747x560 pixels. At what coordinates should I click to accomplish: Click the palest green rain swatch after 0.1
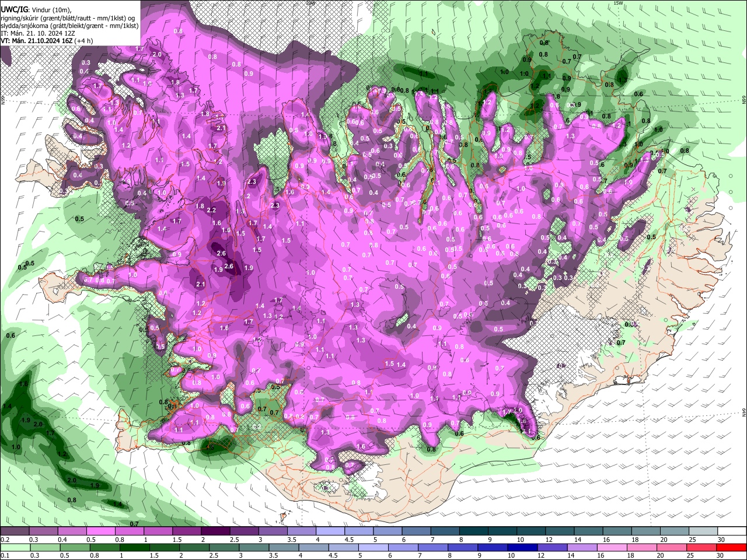15,548
